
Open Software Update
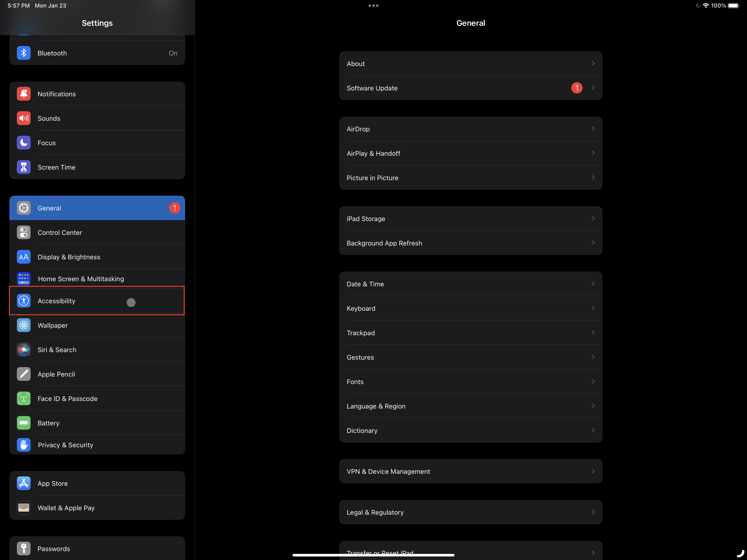tap(471, 88)
